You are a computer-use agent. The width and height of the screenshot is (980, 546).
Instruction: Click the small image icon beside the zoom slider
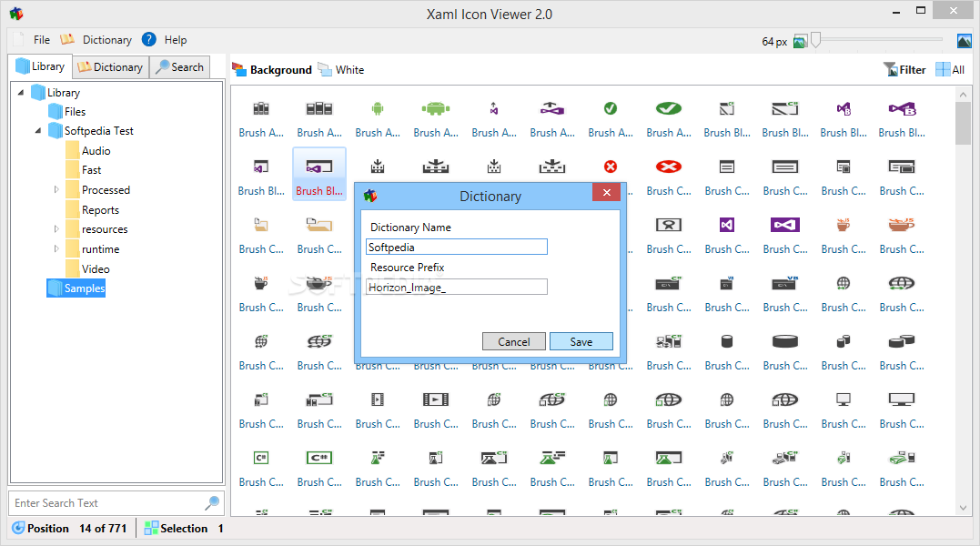pos(800,40)
